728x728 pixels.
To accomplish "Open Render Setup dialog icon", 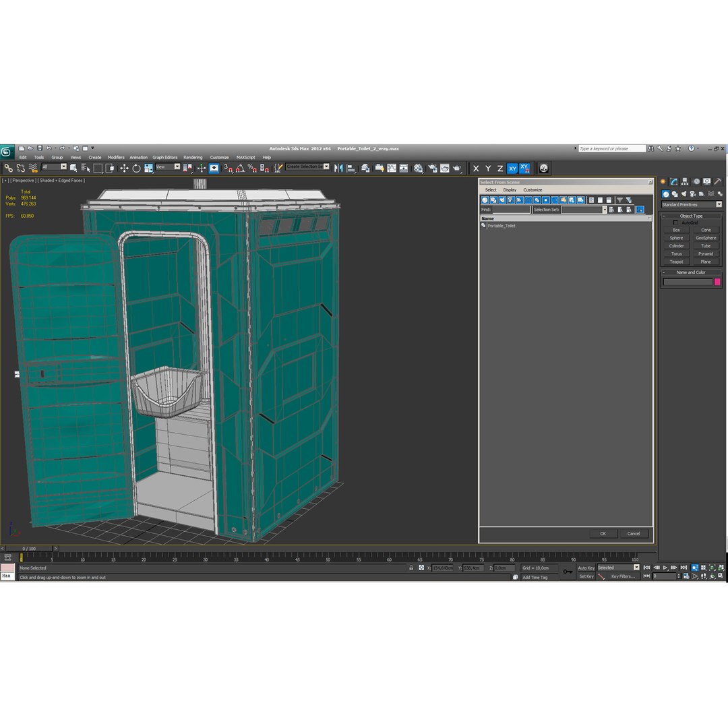I will [432, 168].
